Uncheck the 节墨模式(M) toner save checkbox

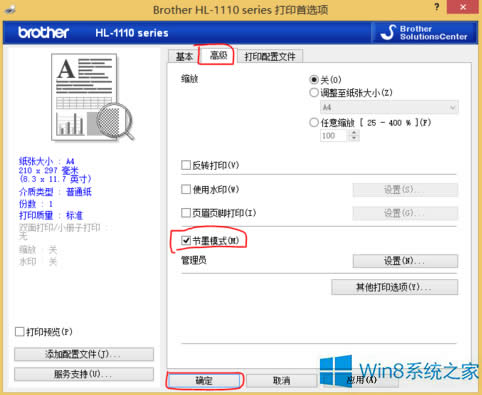tap(186, 240)
